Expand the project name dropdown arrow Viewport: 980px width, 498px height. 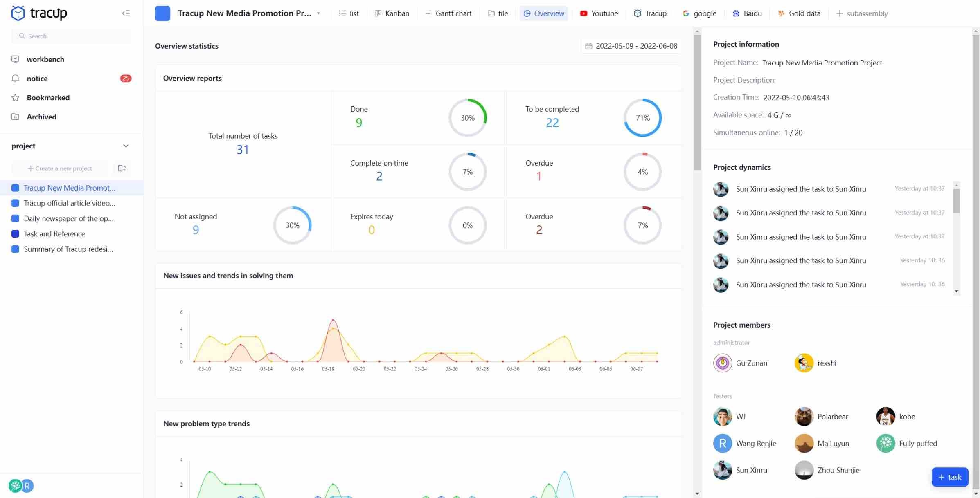click(x=318, y=13)
